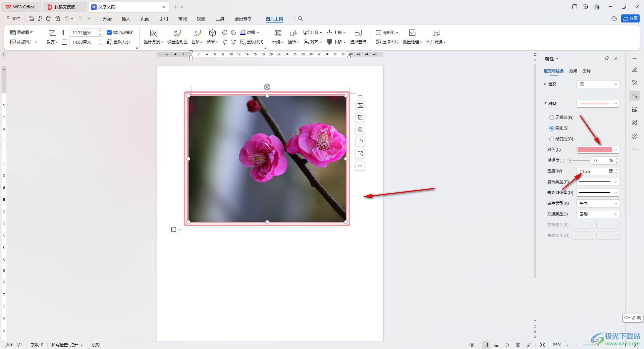Image resolution: width=644 pixels, height=349 pixels.
Task: Click the properties settings icon in right sidebar
Action: [x=635, y=96]
